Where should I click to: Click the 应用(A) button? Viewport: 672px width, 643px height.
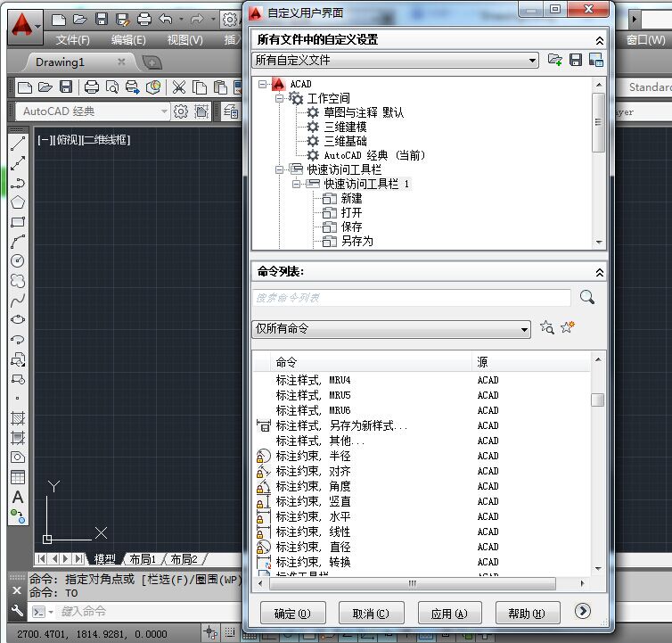[449, 614]
